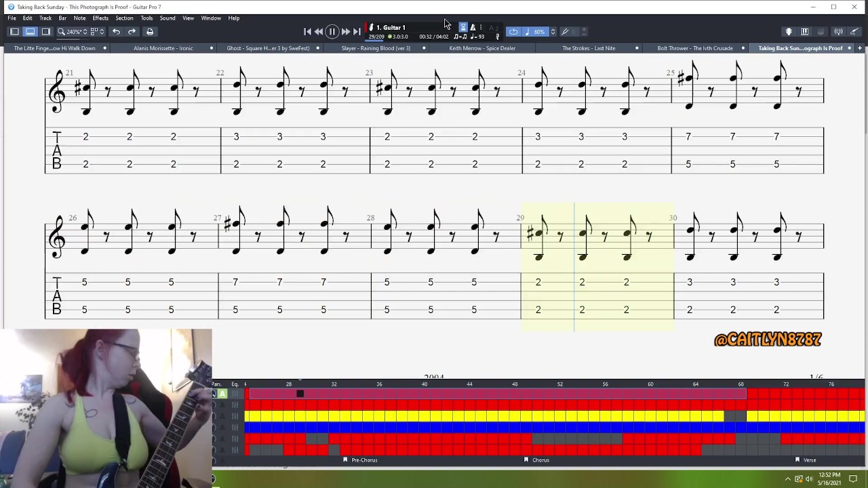
Task: Open the zoom level 240% dropdown
Action: [84, 32]
